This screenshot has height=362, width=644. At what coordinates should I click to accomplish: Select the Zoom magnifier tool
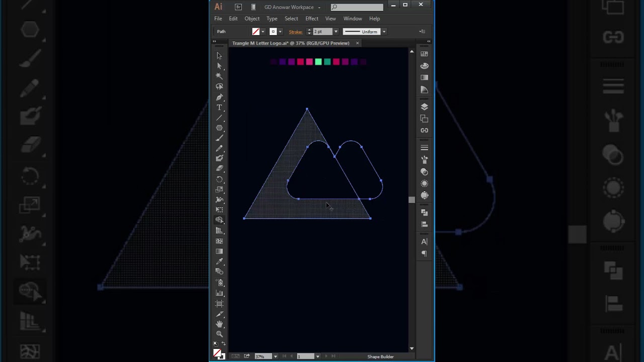click(219, 334)
